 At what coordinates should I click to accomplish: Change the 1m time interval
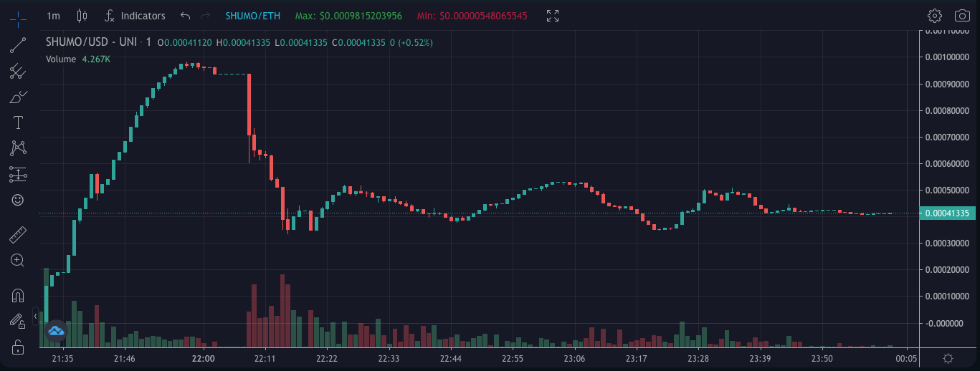click(53, 16)
